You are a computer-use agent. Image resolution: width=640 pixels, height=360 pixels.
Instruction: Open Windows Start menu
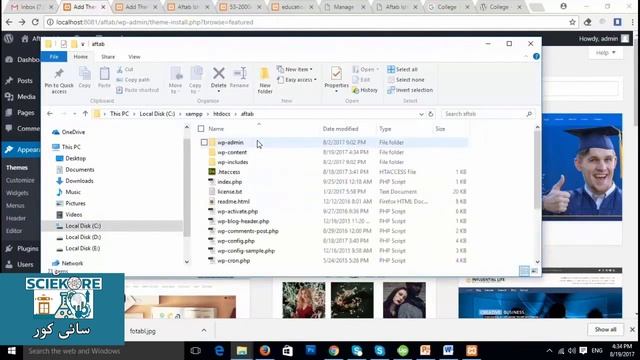click(x=11, y=351)
